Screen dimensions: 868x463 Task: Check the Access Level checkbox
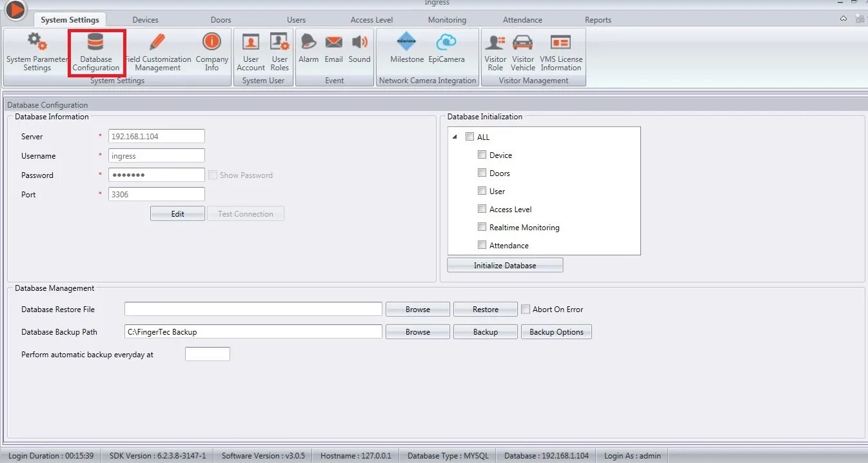[x=482, y=209]
